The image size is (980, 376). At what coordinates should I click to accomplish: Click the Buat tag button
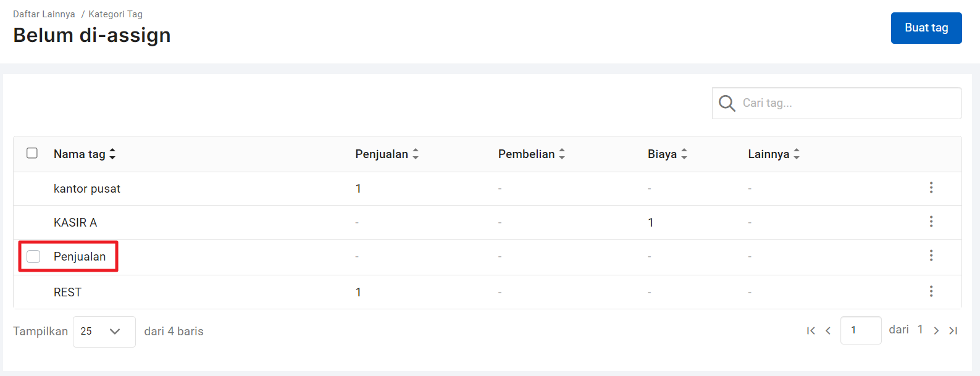pos(926,28)
